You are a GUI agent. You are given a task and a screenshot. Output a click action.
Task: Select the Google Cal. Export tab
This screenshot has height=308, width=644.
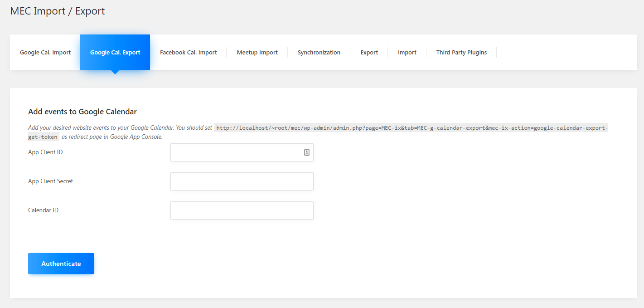[x=115, y=52]
